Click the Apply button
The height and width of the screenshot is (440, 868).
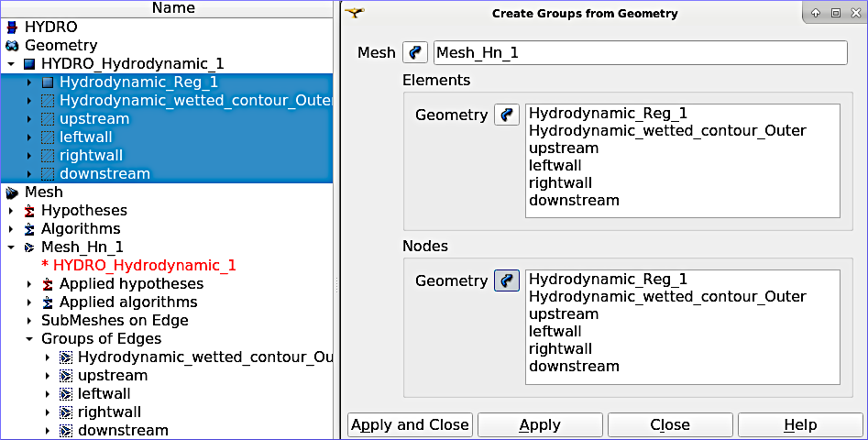[x=540, y=425]
